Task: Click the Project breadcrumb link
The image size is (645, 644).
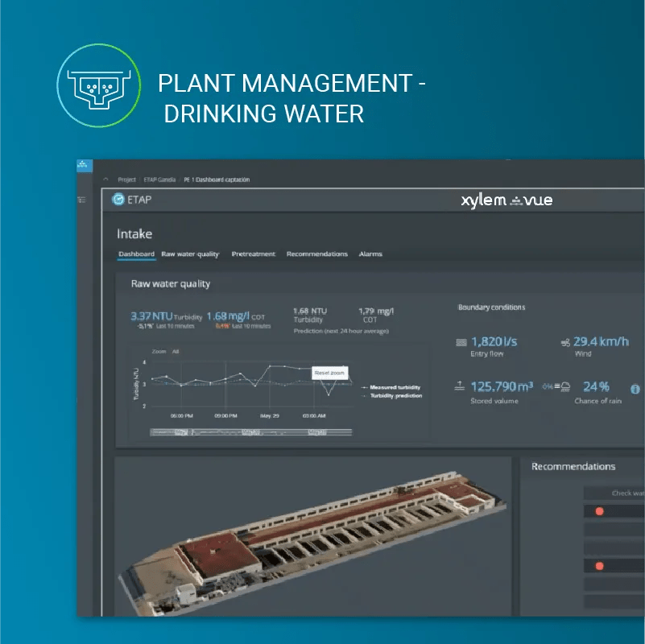Action: point(126,180)
